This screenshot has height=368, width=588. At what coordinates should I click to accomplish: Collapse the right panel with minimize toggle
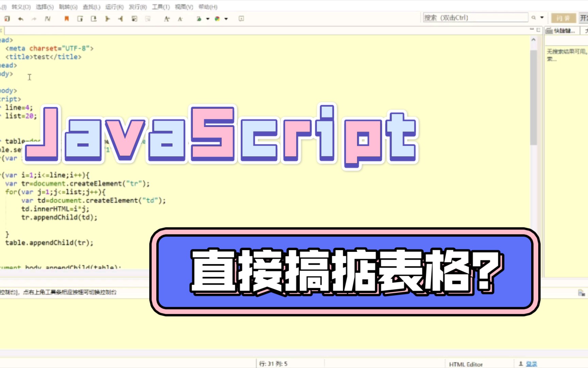[532, 29]
